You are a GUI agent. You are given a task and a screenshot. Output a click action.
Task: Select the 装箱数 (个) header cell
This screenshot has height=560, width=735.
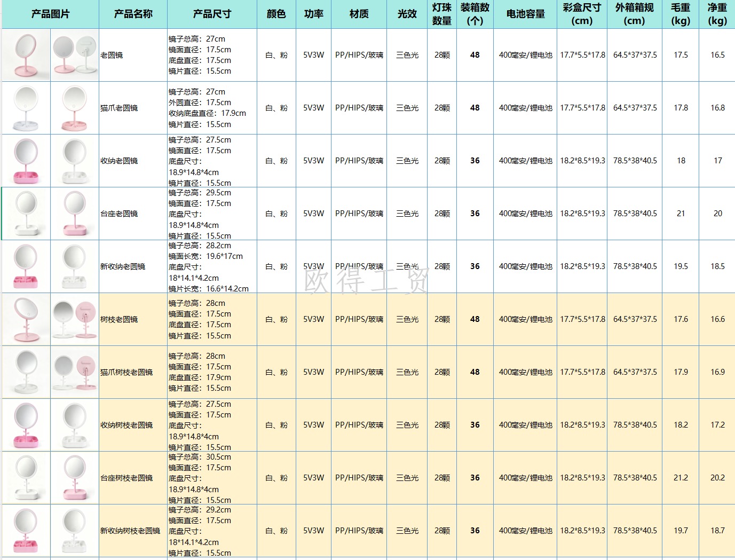pos(475,14)
